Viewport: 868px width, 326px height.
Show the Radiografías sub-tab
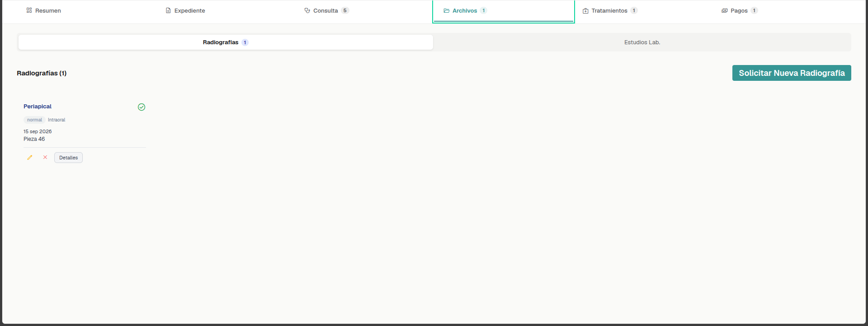click(226, 42)
